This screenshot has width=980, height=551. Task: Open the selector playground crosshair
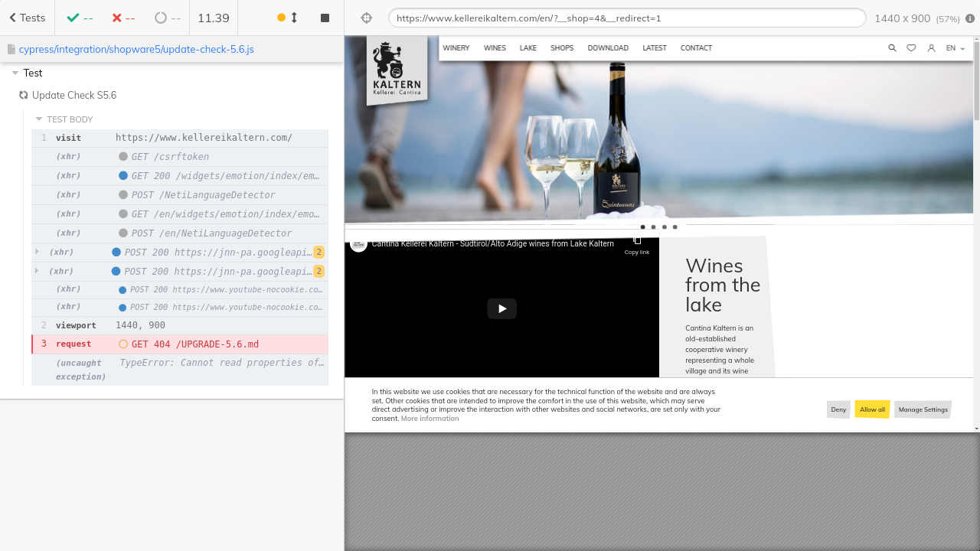pyautogui.click(x=366, y=18)
